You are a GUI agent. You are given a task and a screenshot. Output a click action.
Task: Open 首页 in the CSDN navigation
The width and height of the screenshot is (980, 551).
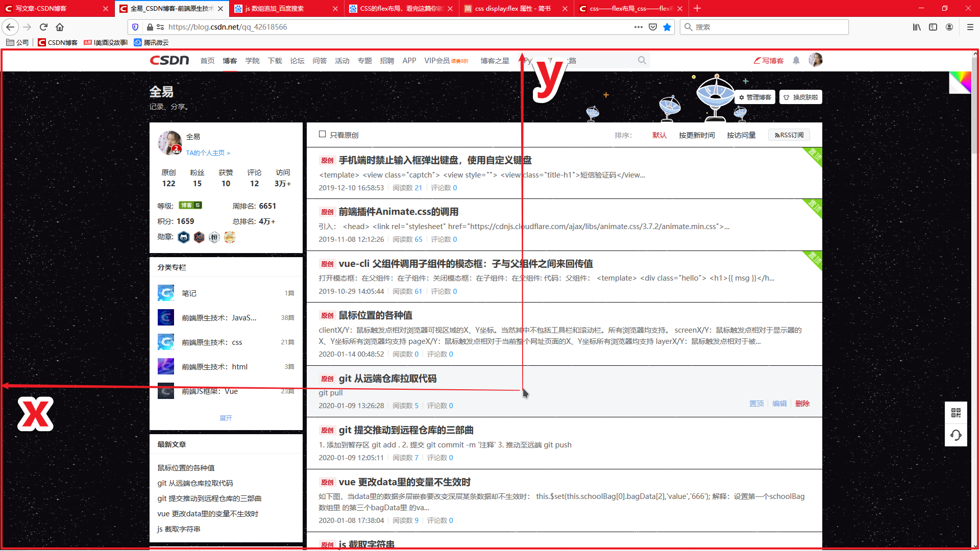coord(207,61)
